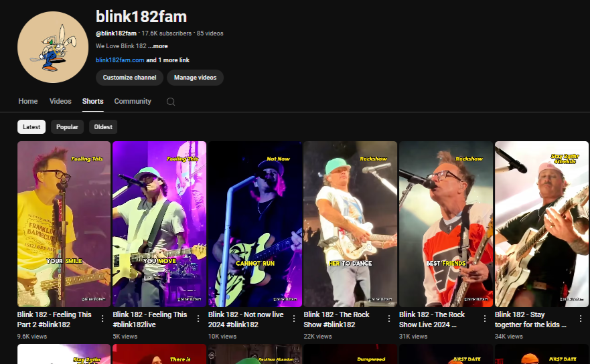
Task: Open the Community tab
Action: [x=133, y=102]
